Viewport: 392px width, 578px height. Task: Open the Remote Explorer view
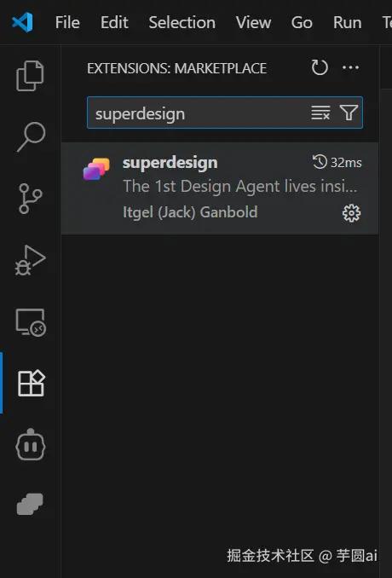tap(31, 322)
